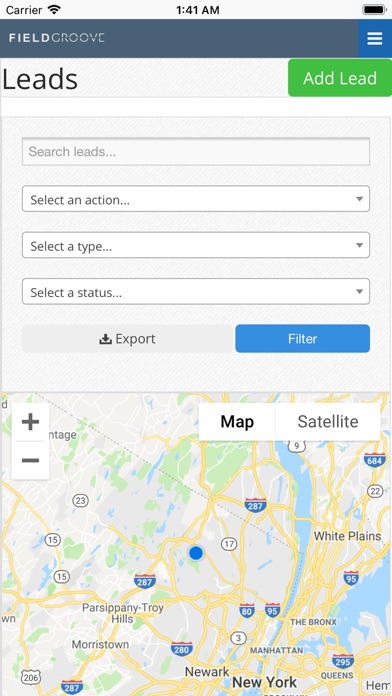This screenshot has height=696, width=392.
Task: Check the battery icon in status bar
Action: tap(374, 9)
